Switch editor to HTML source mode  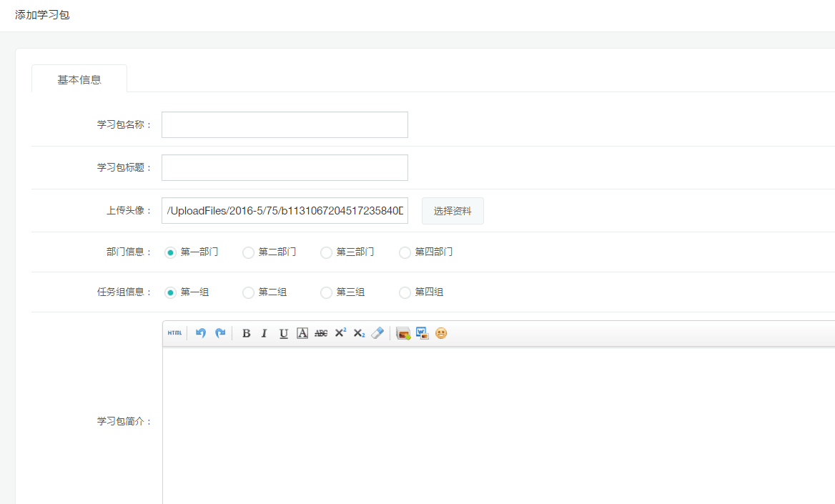174,333
